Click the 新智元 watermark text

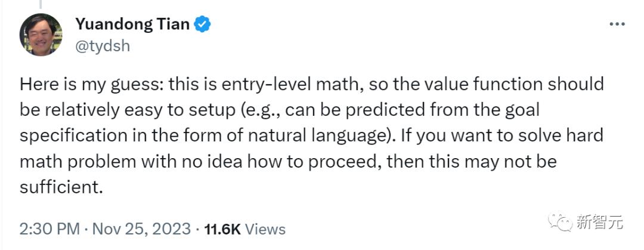(x=600, y=223)
